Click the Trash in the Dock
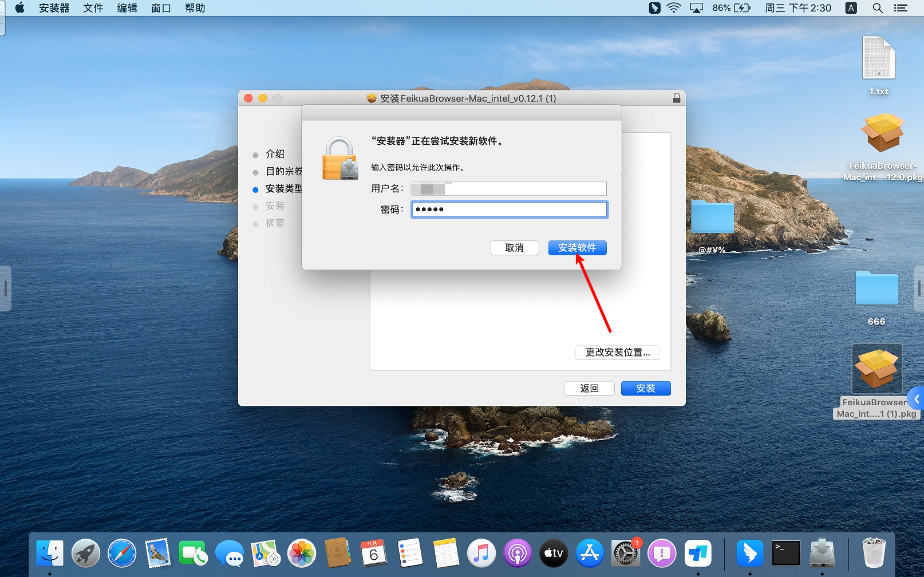The image size is (924, 577). click(874, 554)
